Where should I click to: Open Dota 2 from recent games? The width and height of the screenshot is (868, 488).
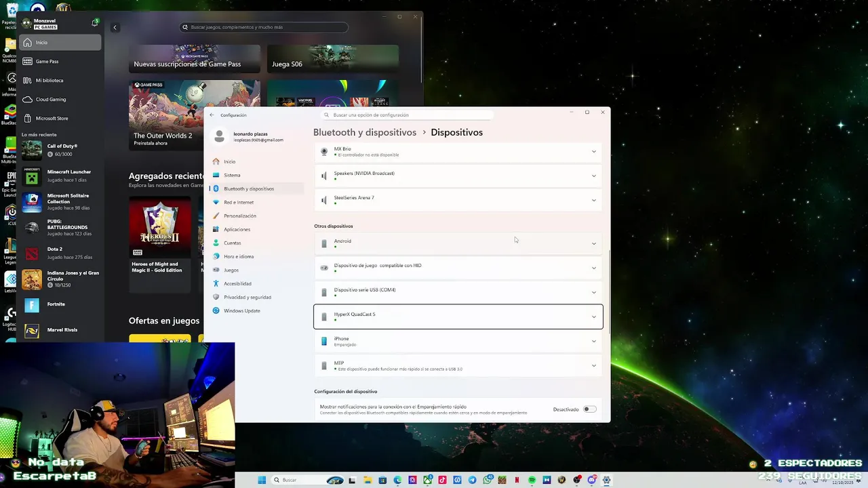click(x=60, y=253)
